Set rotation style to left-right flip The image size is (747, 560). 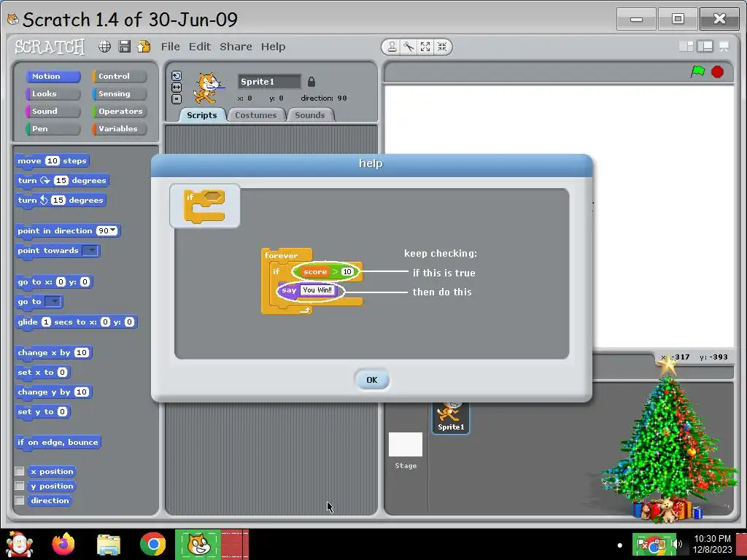177,87
